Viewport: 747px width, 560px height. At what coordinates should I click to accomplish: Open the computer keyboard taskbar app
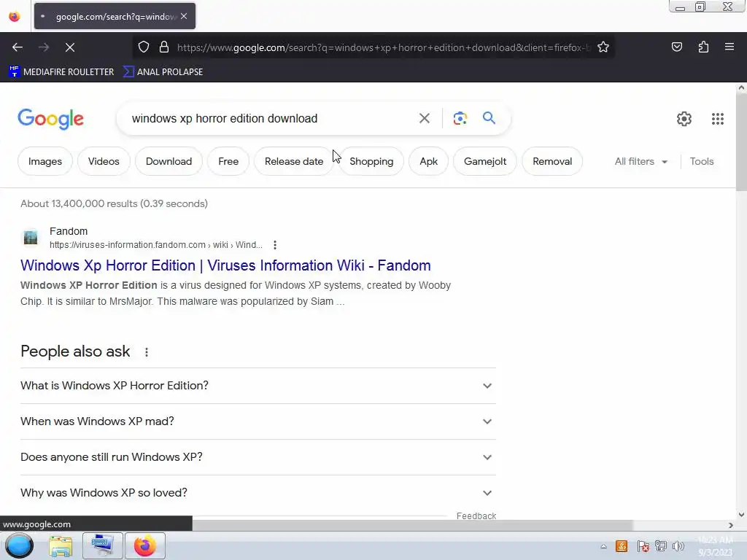102,545
